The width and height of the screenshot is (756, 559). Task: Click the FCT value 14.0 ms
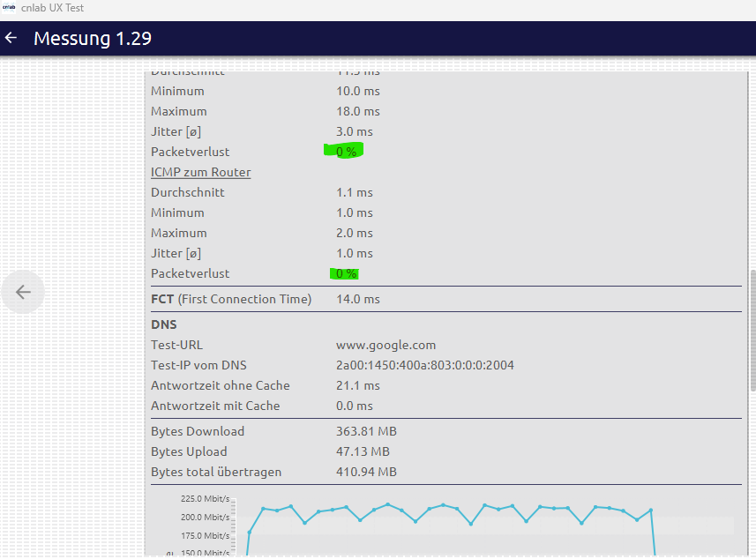[x=357, y=299]
